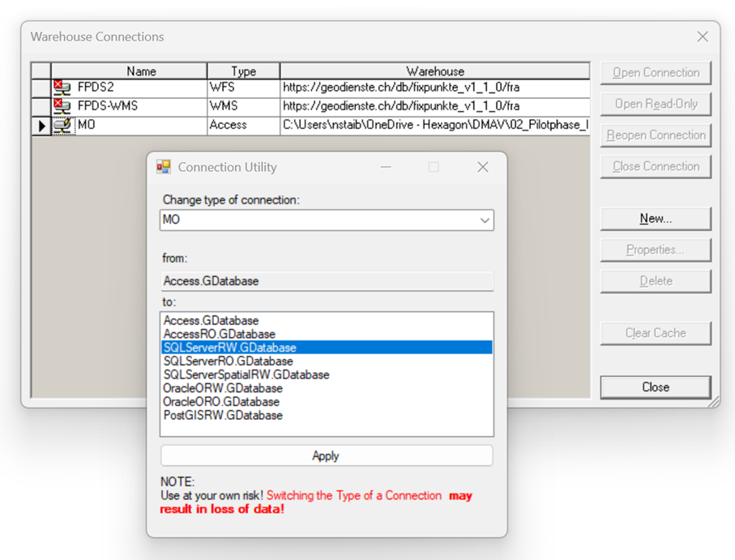Select AccessRO.GDatabase from the list
Screen dimensions: 735x560
[x=220, y=334]
